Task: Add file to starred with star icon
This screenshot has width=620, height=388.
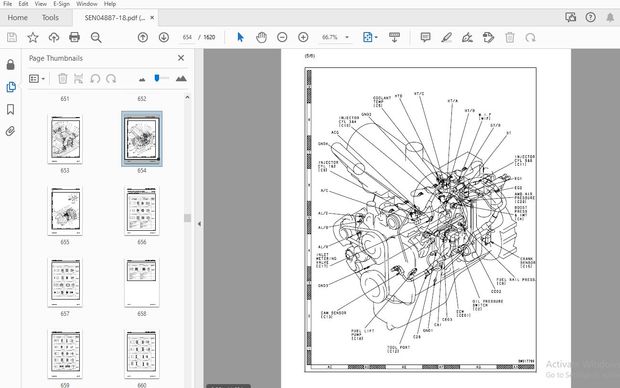Action: point(33,37)
